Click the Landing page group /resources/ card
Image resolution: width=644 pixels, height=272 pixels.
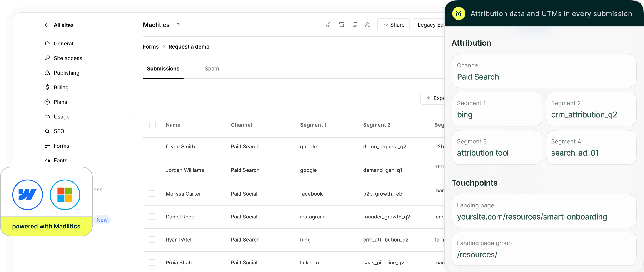click(544, 249)
